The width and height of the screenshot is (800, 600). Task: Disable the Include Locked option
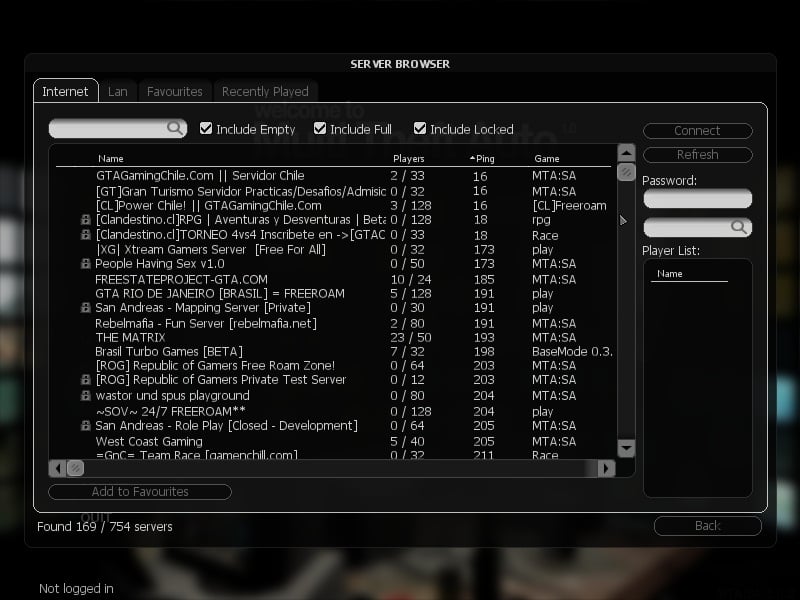pyautogui.click(x=420, y=128)
